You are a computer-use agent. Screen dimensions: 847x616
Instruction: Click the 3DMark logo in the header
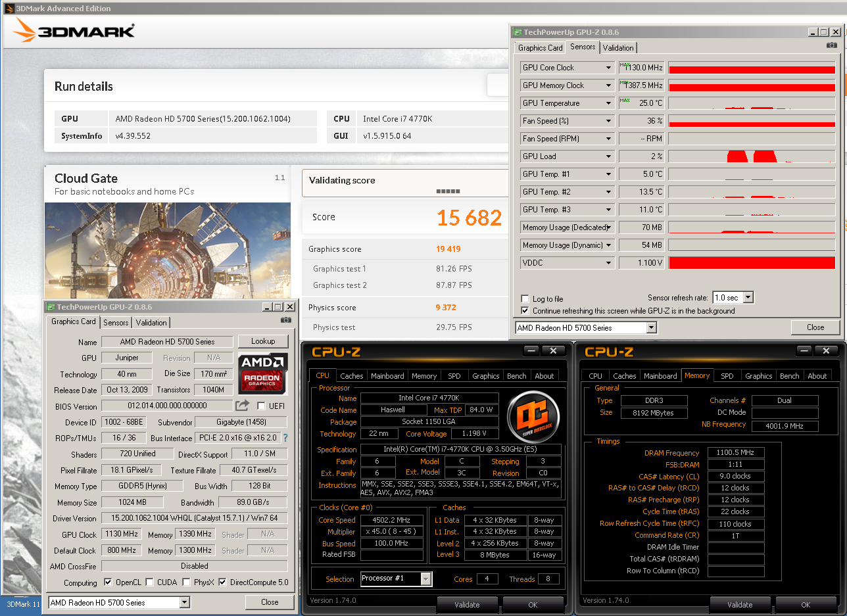click(x=74, y=32)
